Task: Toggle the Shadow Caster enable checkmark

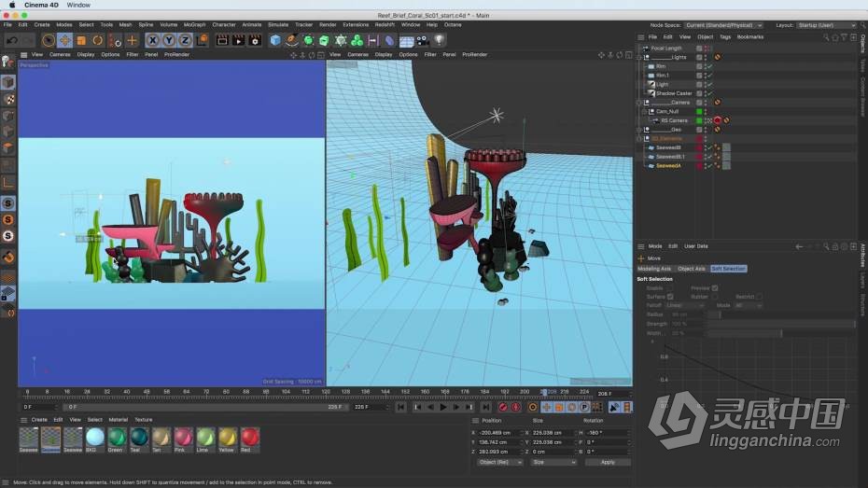Action: [x=709, y=93]
